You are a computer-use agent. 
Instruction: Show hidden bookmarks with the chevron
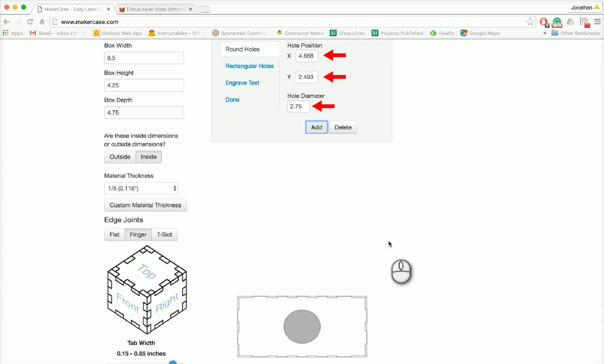pyautogui.click(x=545, y=33)
